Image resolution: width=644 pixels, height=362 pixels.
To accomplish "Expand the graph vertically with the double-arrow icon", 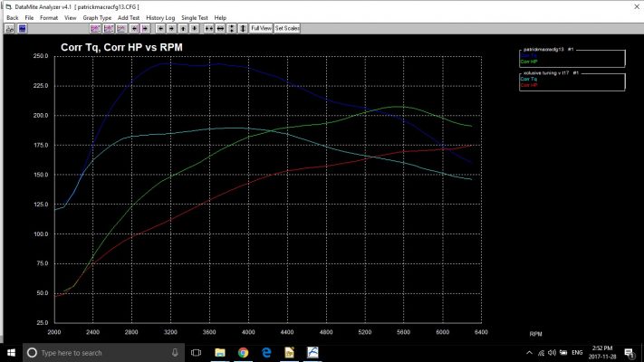I will pos(243,28).
